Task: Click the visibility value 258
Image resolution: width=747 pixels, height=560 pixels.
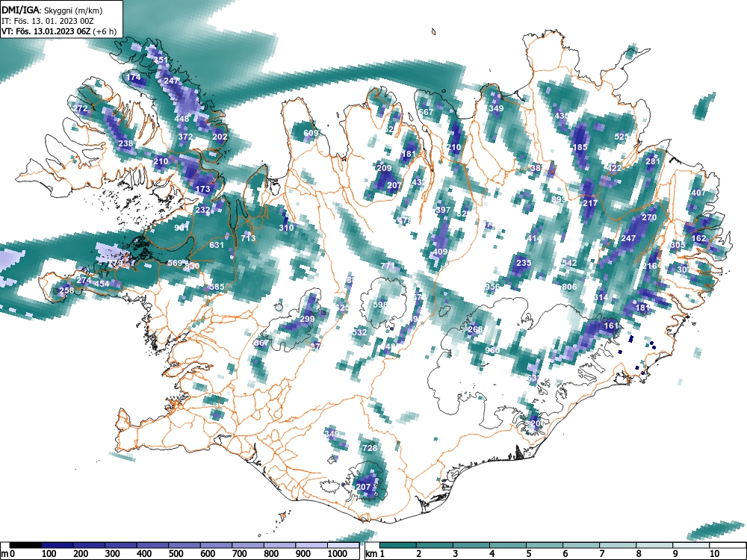Action: point(66,290)
